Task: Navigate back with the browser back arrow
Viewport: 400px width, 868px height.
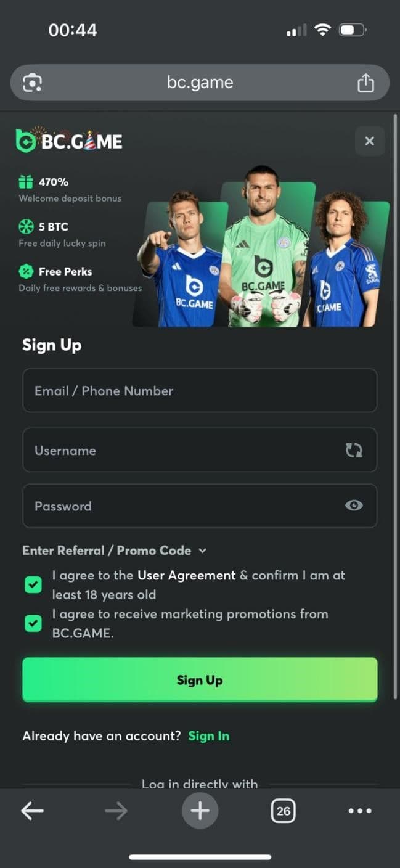Action: click(32, 811)
